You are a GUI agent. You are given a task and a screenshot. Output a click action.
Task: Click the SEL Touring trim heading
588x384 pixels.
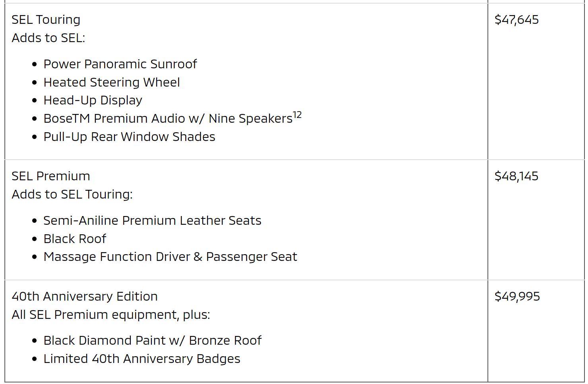46,19
